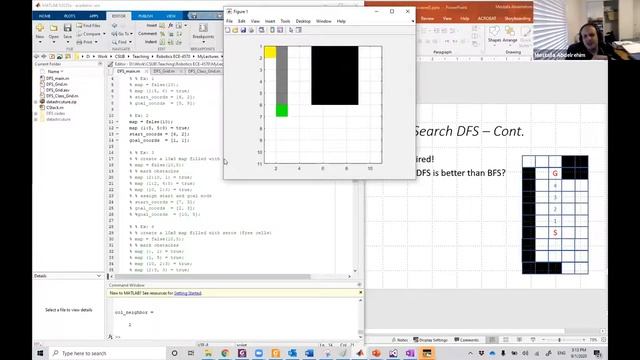Switch to the HOME ribbon tab
640x360 pixels.
[x=44, y=16]
